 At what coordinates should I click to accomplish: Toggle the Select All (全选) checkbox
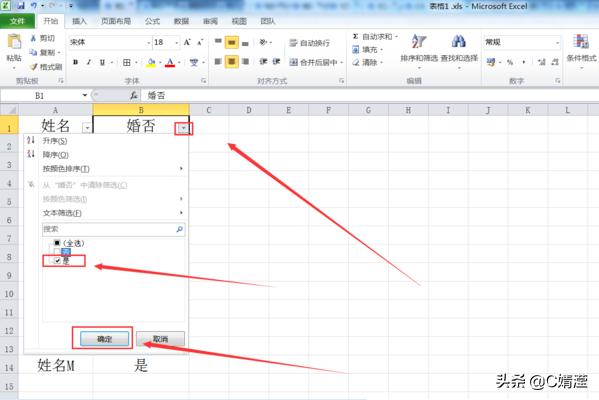pyautogui.click(x=57, y=243)
